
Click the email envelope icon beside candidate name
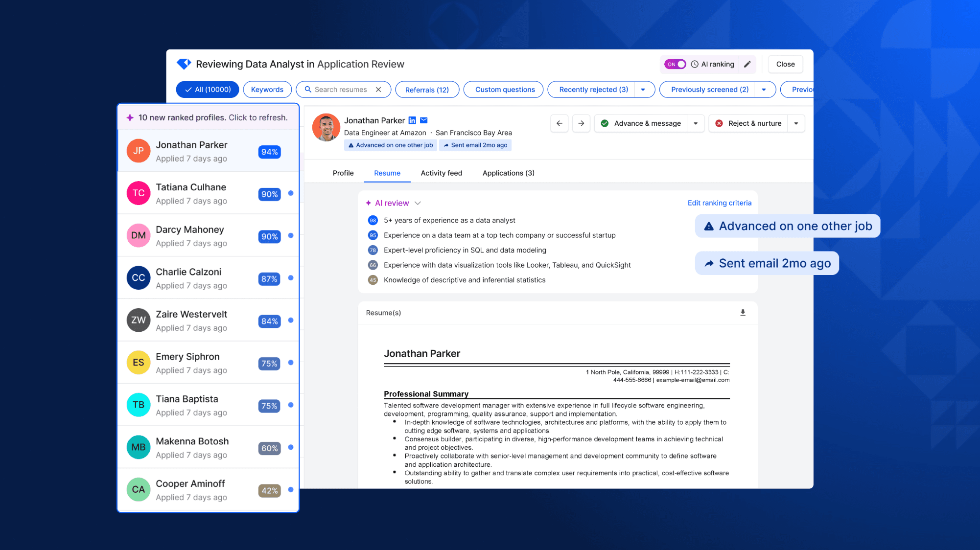(423, 120)
